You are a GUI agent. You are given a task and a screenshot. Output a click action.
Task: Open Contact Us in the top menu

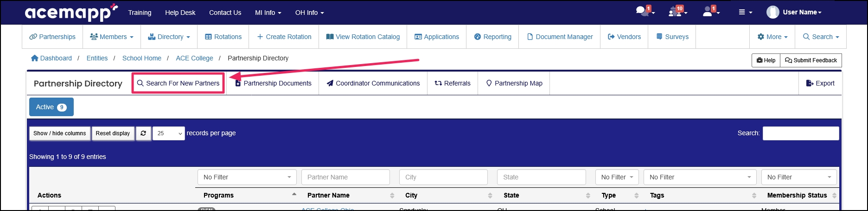click(x=225, y=13)
